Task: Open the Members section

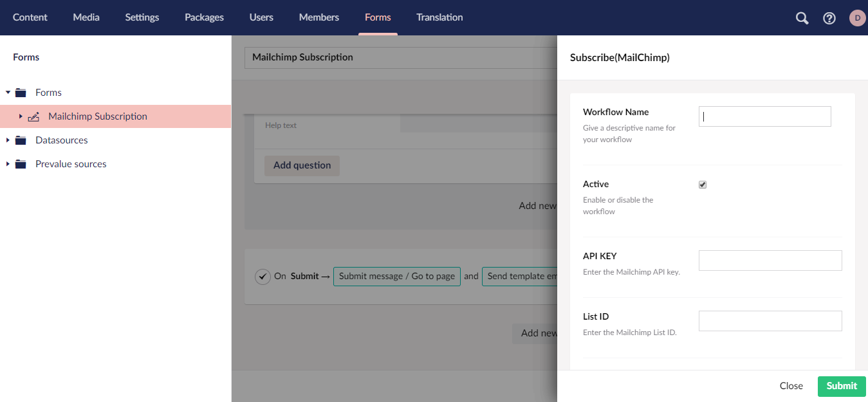Action: (319, 17)
